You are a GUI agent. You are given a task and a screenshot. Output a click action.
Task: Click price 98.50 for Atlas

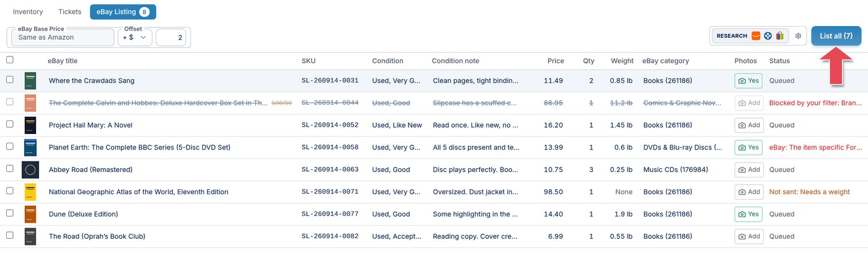(x=553, y=192)
